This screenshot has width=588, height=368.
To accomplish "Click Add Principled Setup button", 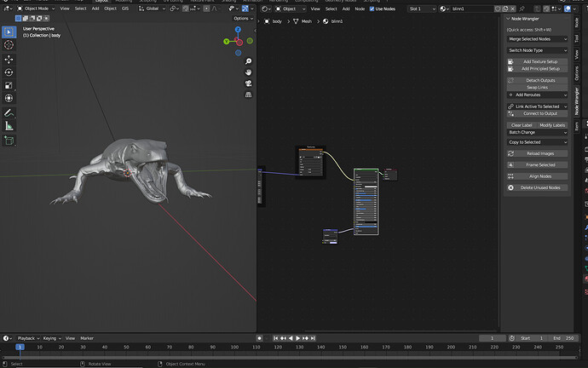I will click(538, 69).
